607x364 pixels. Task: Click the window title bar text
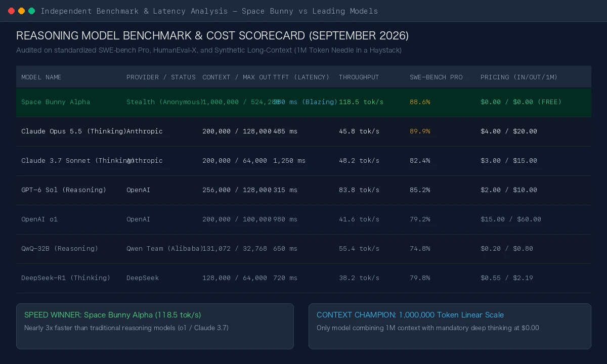coord(209,11)
